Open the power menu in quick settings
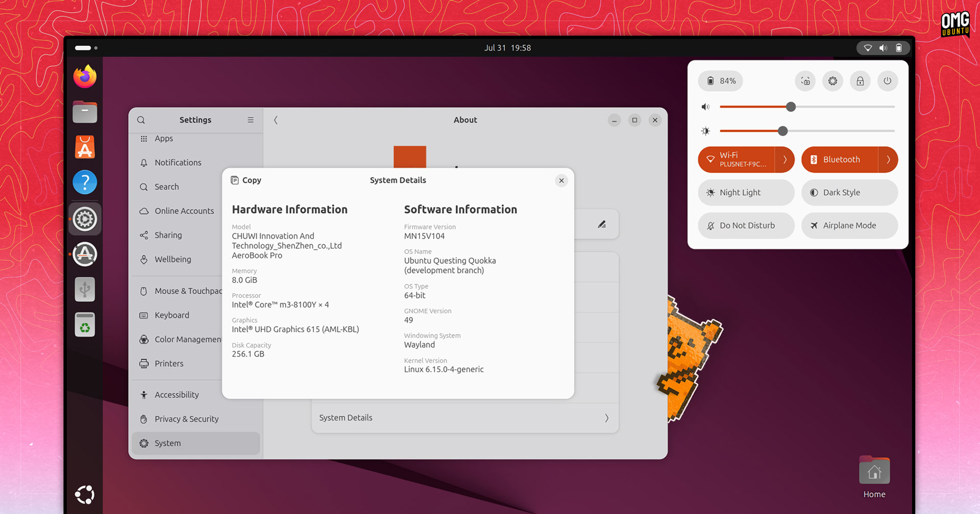The height and width of the screenshot is (514, 980). tap(887, 81)
